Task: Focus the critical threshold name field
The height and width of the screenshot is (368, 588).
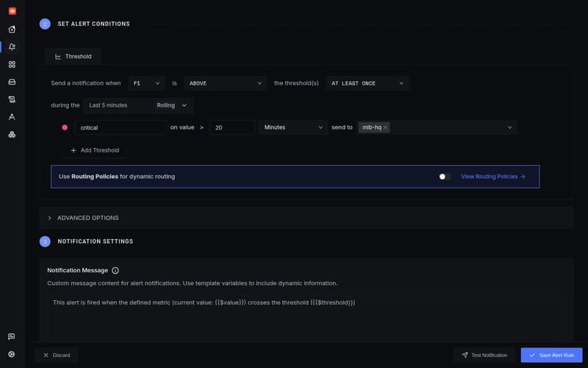Action: [x=120, y=127]
